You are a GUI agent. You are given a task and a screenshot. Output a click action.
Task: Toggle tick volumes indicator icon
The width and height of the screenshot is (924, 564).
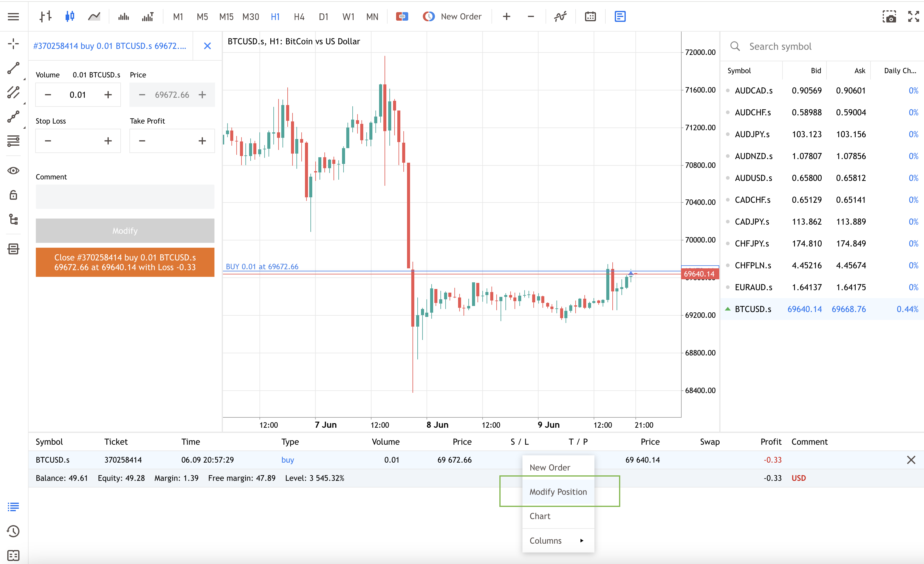pos(123,16)
